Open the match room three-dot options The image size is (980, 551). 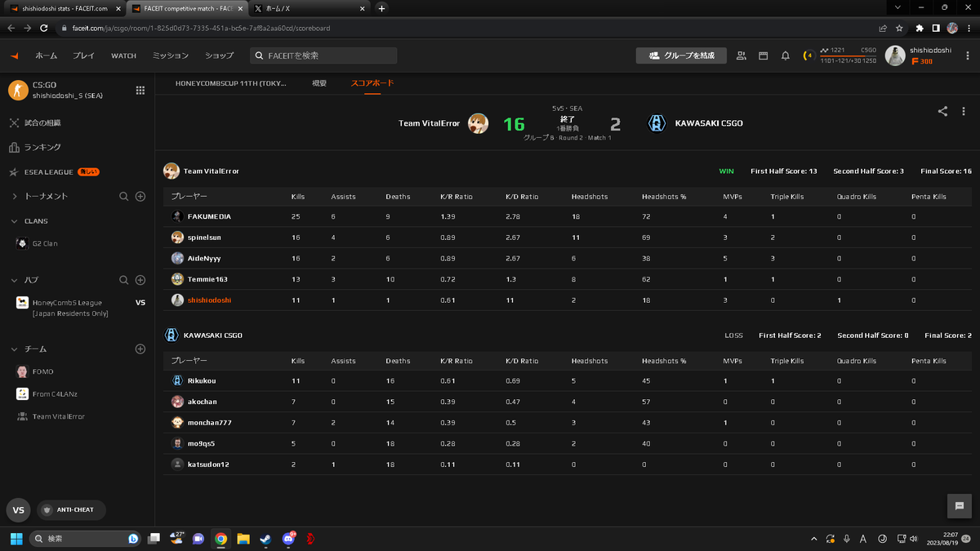(962, 112)
